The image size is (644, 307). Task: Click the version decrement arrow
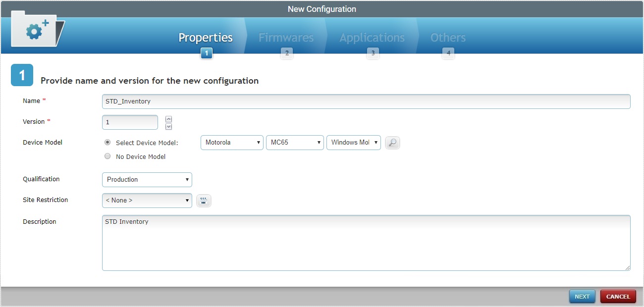click(x=168, y=126)
